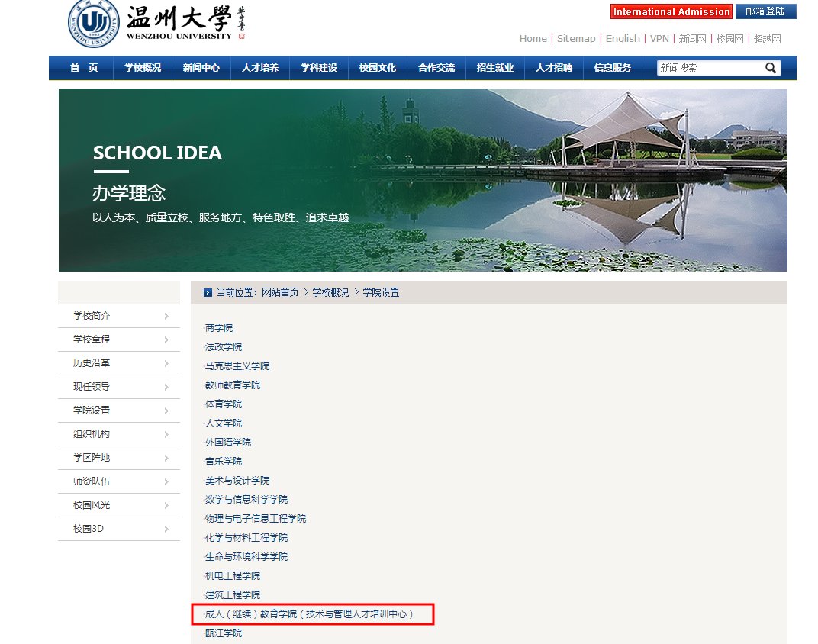Click the SCHOOL IDEA banner image
This screenshot has width=818, height=644.
pos(420,179)
